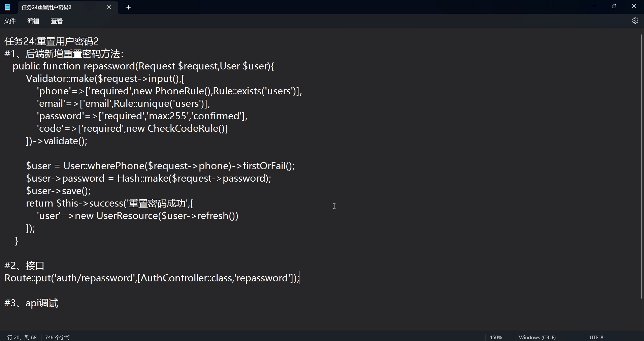Close the Notepad window

(x=634, y=6)
